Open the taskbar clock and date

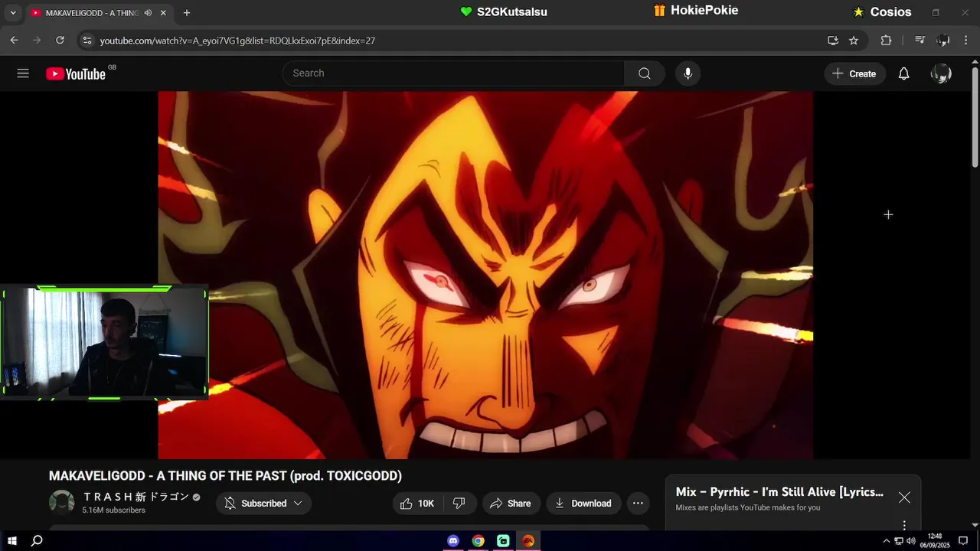935,541
